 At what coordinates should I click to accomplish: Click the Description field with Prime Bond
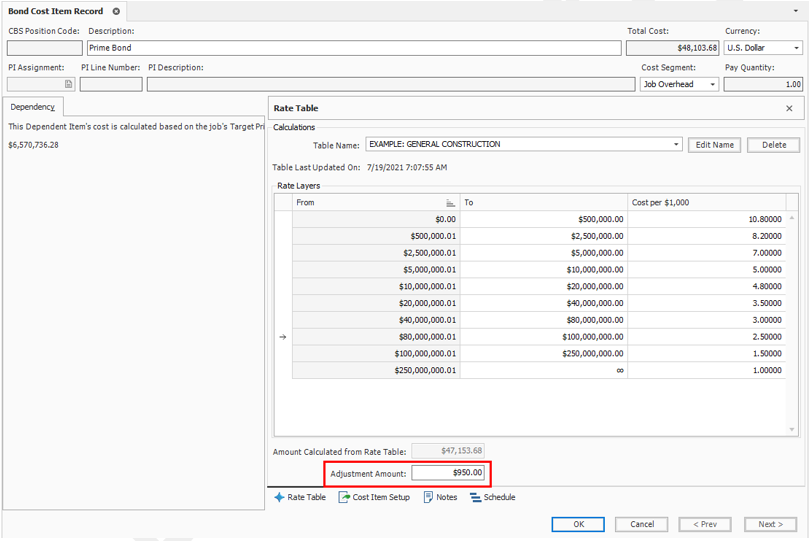(x=354, y=48)
